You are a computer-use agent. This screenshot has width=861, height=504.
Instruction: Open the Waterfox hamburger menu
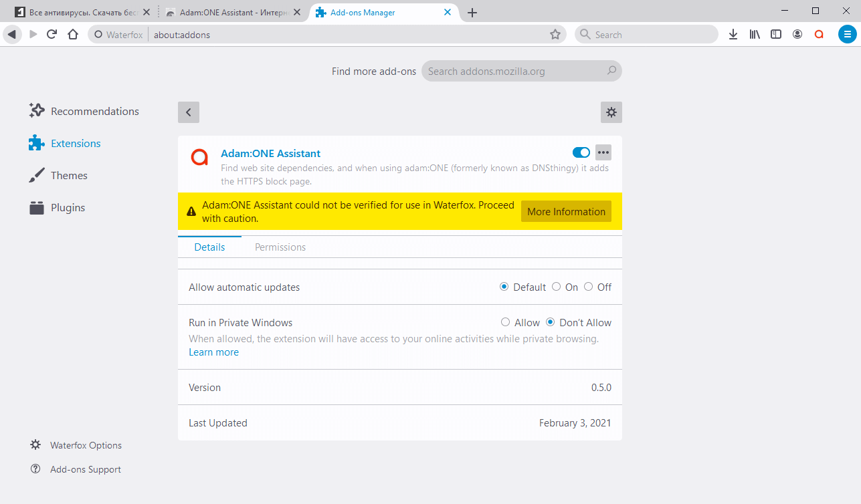coord(848,34)
